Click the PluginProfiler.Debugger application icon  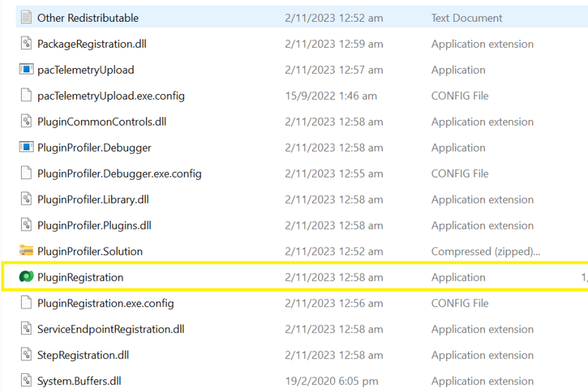click(x=26, y=147)
